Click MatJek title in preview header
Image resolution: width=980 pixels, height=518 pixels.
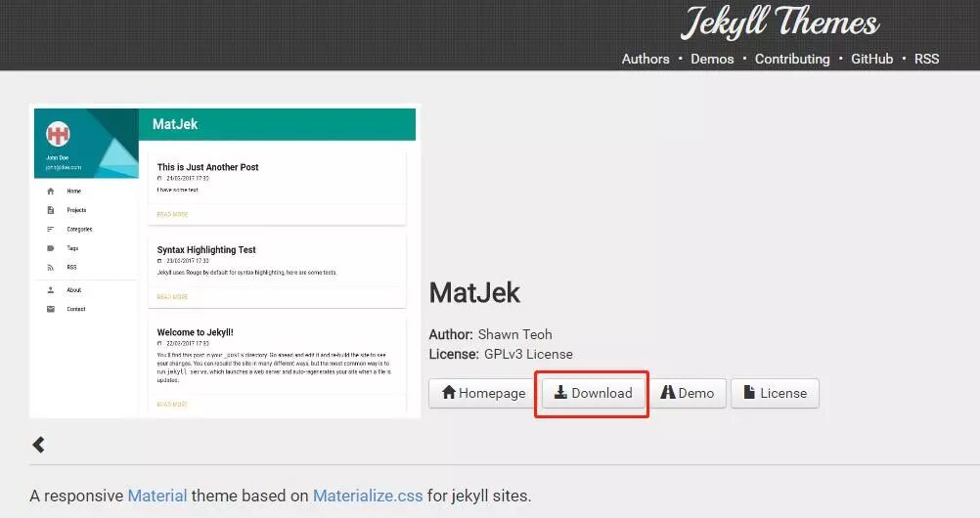(x=175, y=124)
